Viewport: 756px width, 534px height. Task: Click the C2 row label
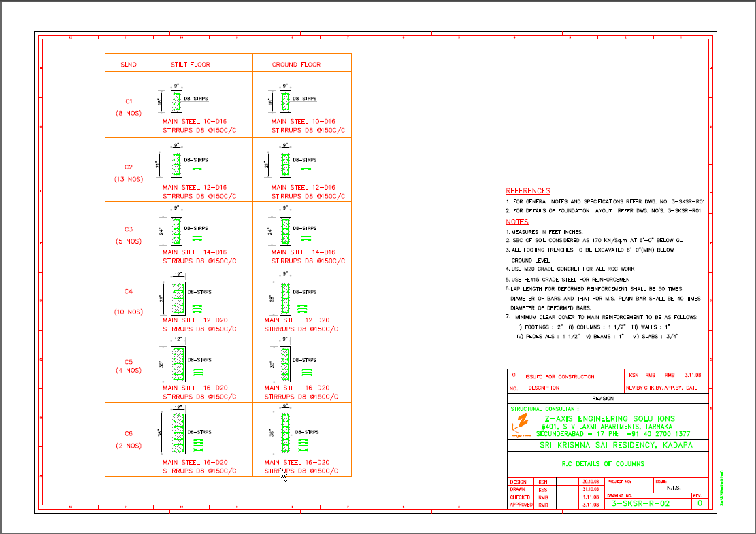[x=128, y=167]
